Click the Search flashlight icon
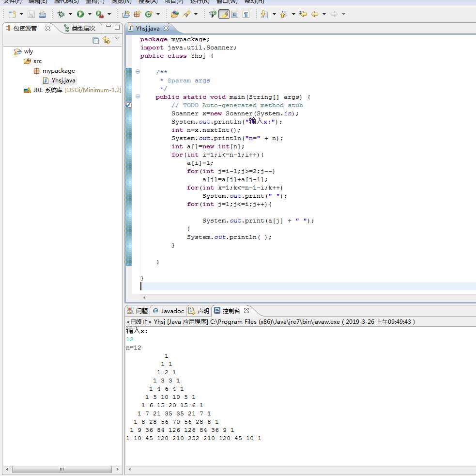476x476 pixels. (187, 14)
